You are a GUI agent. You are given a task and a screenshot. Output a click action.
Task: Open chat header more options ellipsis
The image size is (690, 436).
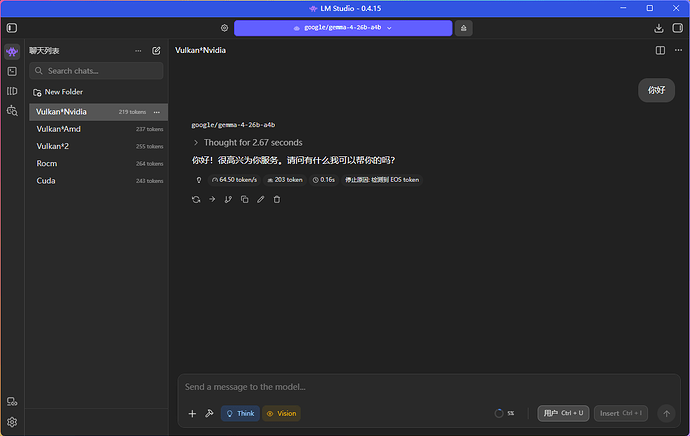[x=678, y=50]
